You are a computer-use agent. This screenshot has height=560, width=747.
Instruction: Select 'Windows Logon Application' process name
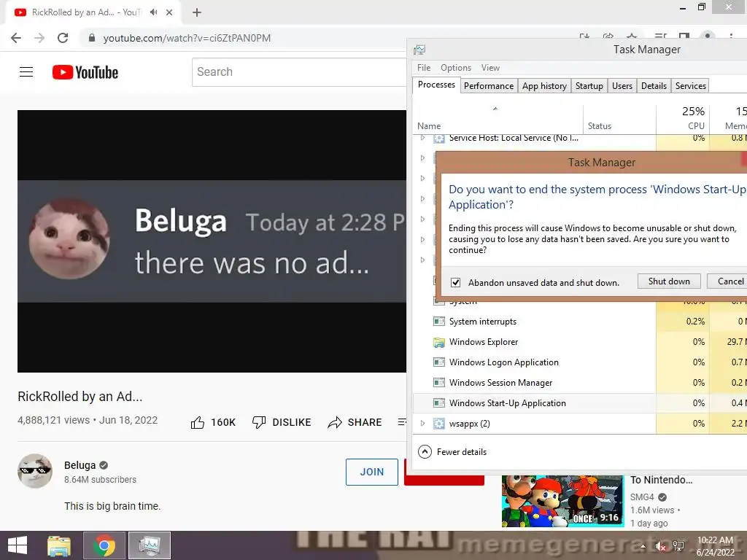(x=503, y=362)
